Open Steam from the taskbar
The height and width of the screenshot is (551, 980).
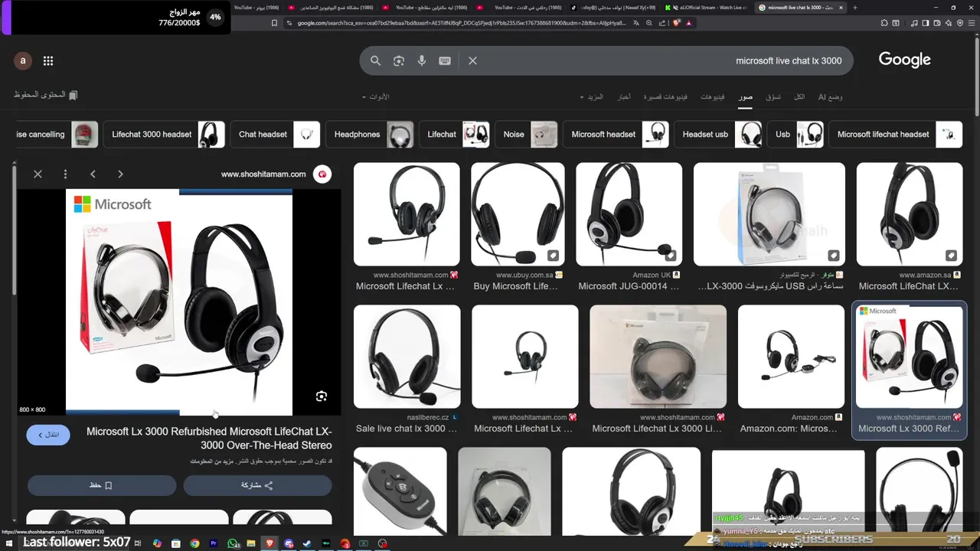(308, 543)
